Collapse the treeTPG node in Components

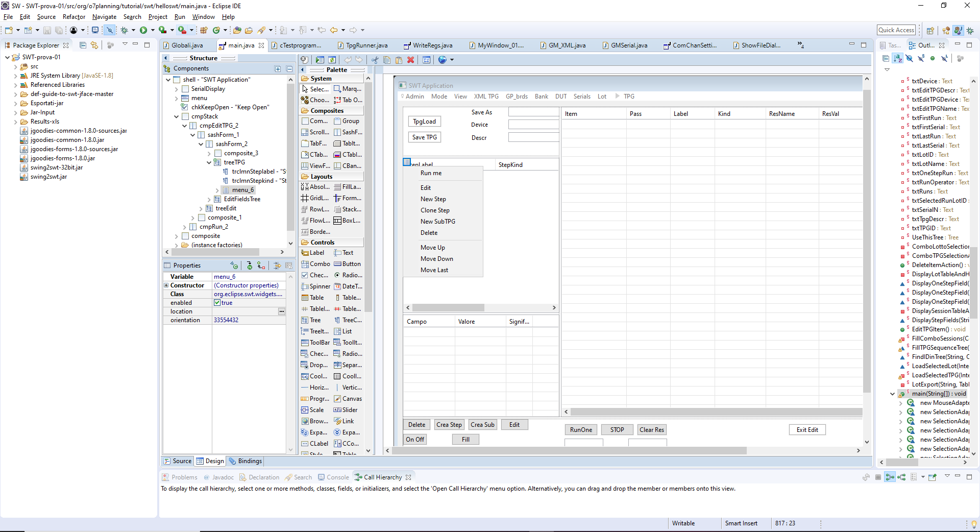[x=209, y=162]
